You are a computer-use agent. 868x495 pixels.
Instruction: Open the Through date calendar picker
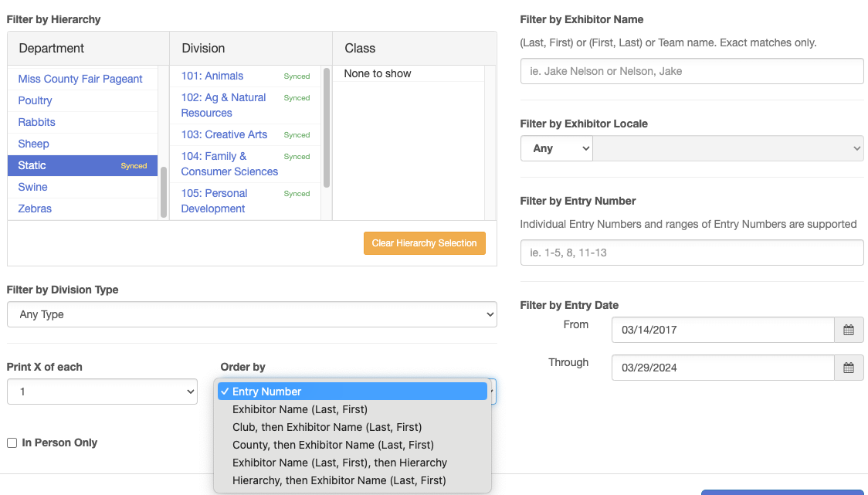click(849, 368)
